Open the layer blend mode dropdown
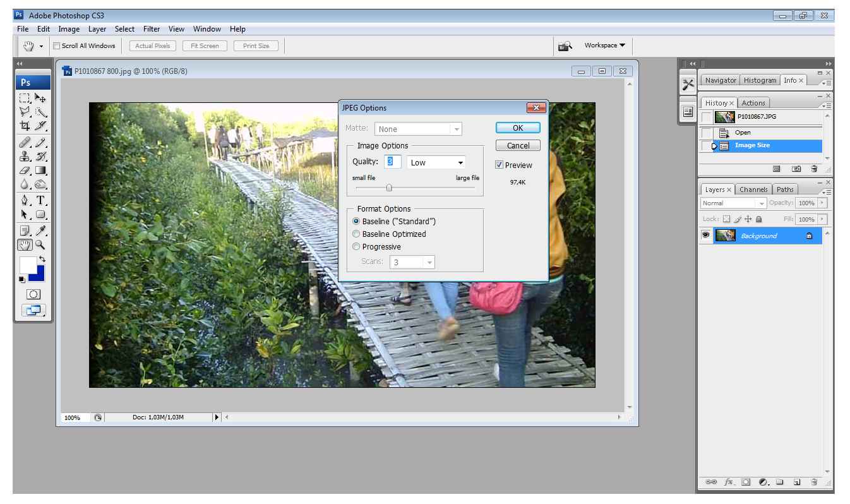The image size is (850, 504). click(x=734, y=203)
